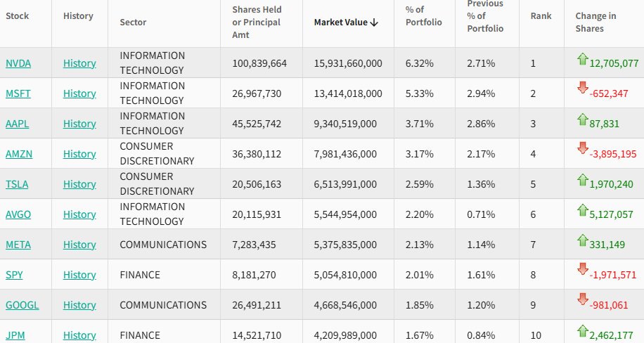The width and height of the screenshot is (644, 343).
Task: Sort table by Shares Held column header
Action: pyautogui.click(x=257, y=22)
